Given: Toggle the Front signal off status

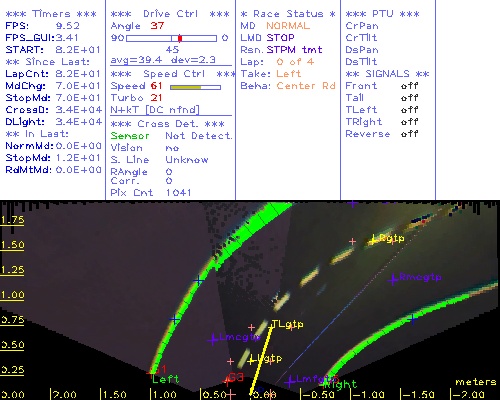Looking at the screenshot, I should 409,86.
